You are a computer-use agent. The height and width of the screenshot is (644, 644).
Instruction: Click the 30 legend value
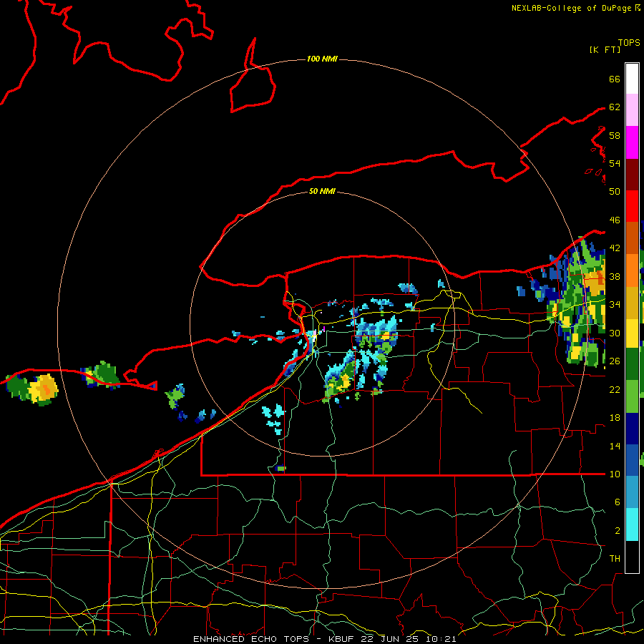point(615,333)
